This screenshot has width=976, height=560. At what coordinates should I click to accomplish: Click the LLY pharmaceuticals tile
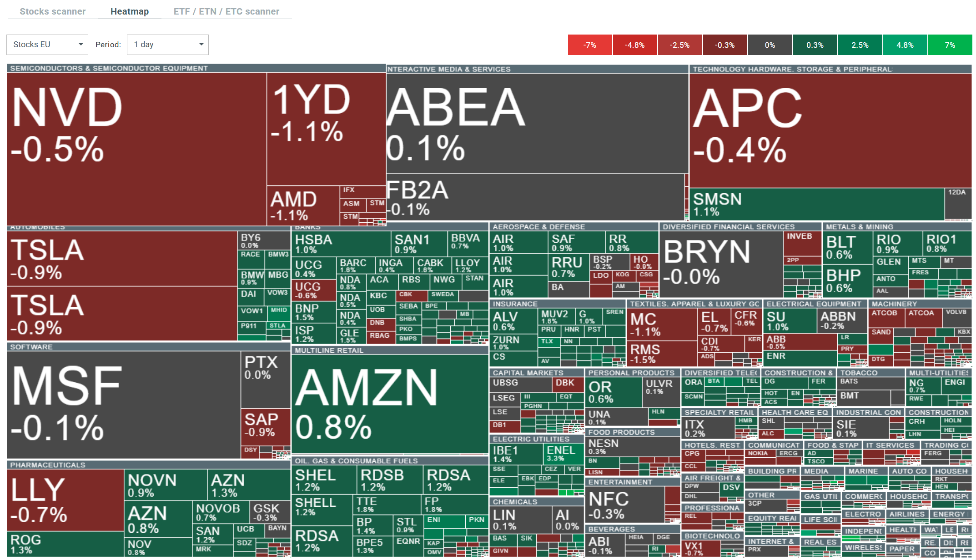(x=65, y=500)
